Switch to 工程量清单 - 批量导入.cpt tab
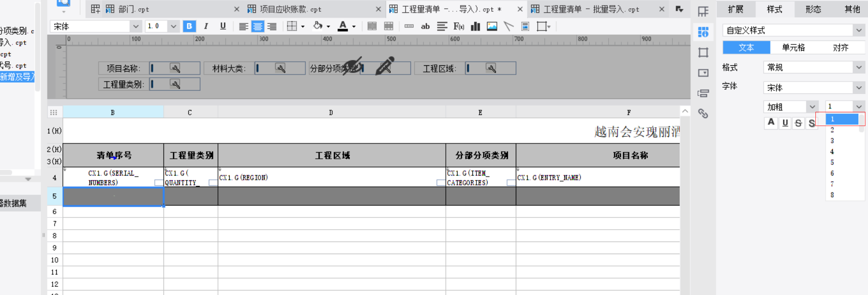The width and height of the screenshot is (868, 295). pos(585,9)
